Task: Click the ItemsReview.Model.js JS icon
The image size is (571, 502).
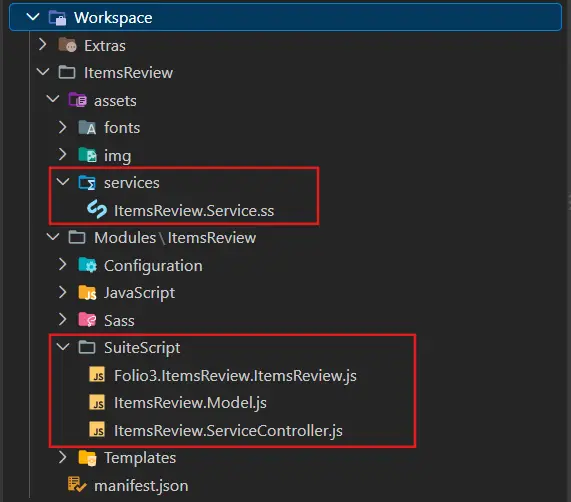Action: pos(97,402)
